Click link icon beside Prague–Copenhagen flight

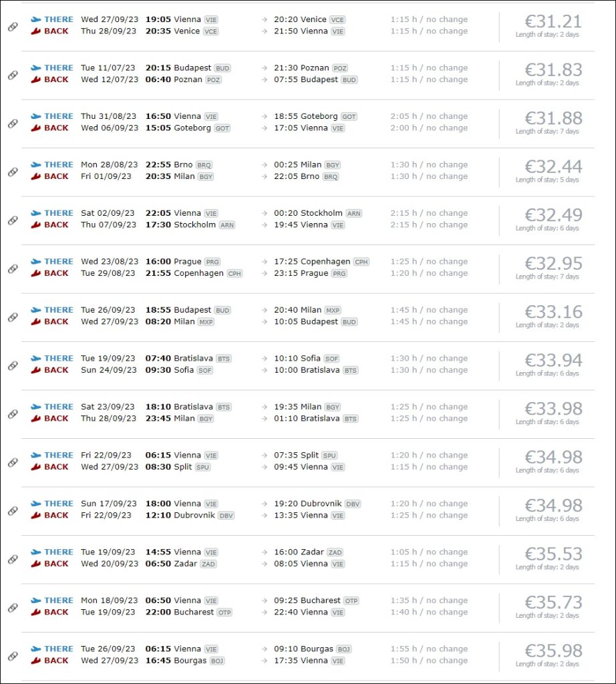[13, 269]
